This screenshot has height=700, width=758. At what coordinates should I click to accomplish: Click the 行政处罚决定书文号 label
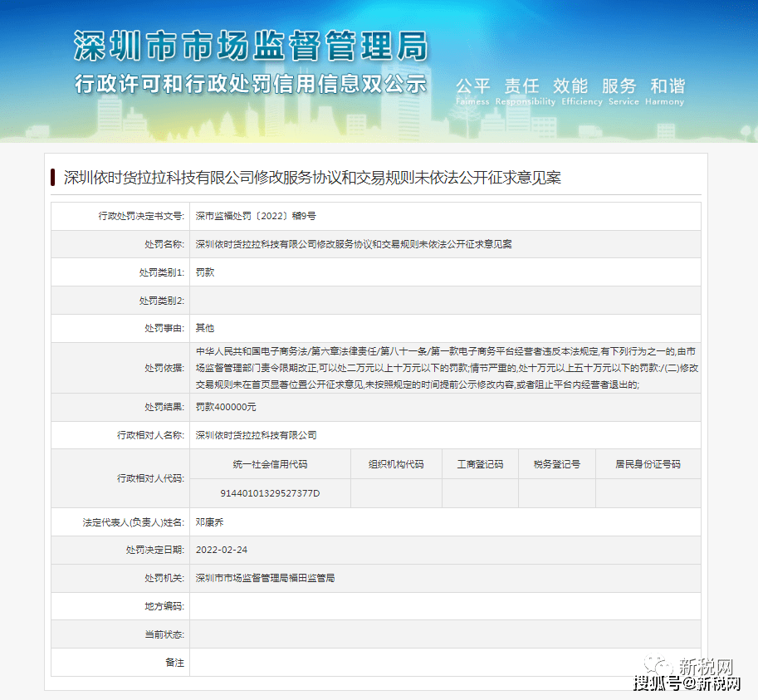click(x=141, y=216)
